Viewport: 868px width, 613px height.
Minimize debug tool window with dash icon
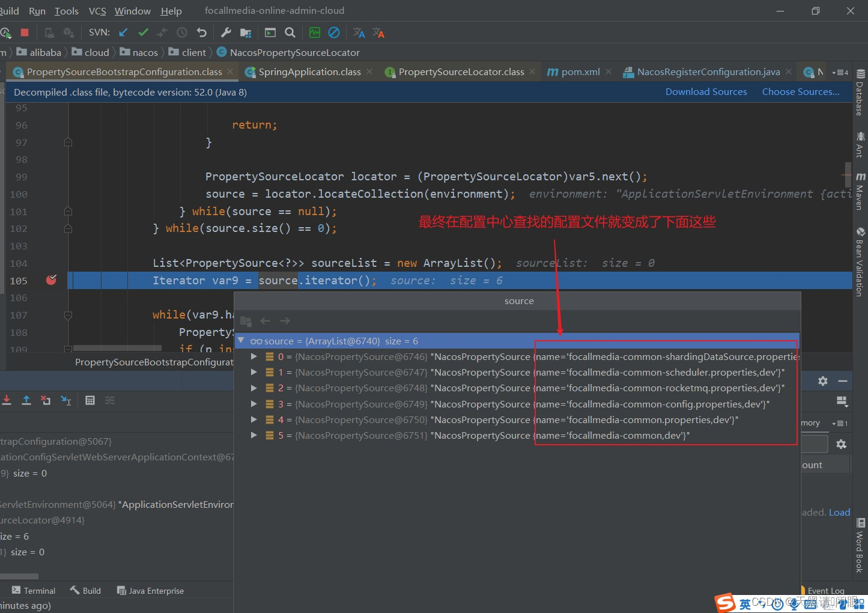point(843,381)
